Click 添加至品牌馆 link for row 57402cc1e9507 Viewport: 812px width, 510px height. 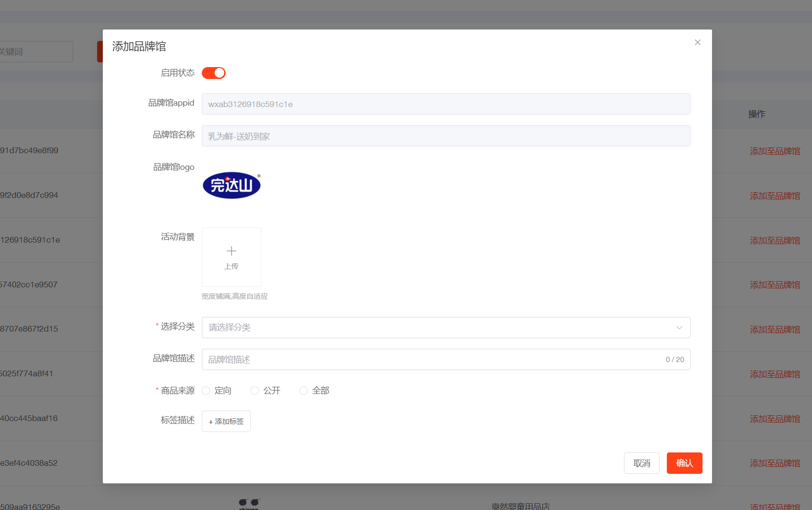pyautogui.click(x=774, y=285)
